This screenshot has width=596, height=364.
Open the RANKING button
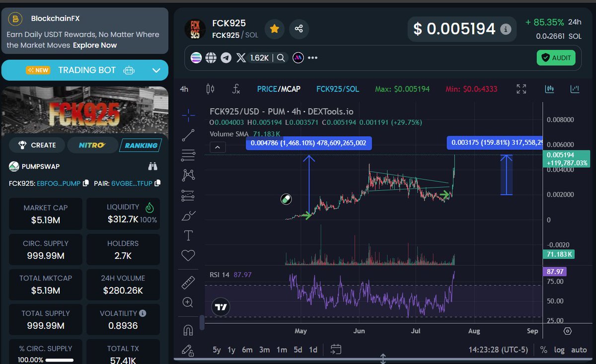pos(141,145)
